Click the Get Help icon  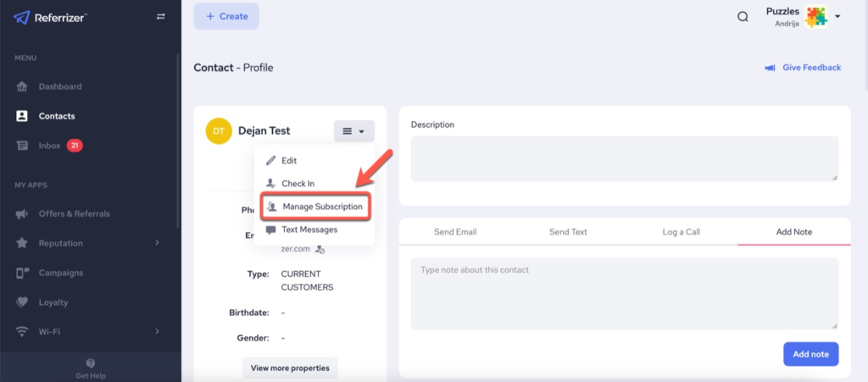point(91,363)
